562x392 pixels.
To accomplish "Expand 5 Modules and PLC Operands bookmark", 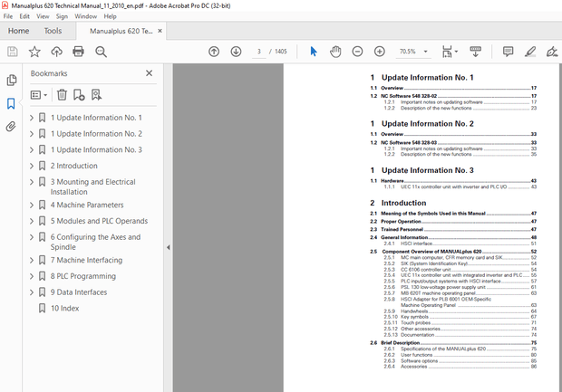I will pyautogui.click(x=32, y=221).
